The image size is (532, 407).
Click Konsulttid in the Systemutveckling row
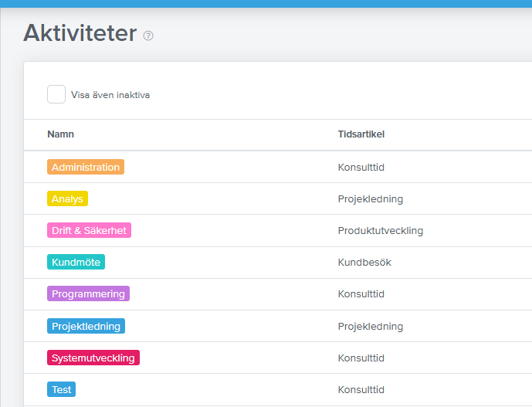click(361, 358)
